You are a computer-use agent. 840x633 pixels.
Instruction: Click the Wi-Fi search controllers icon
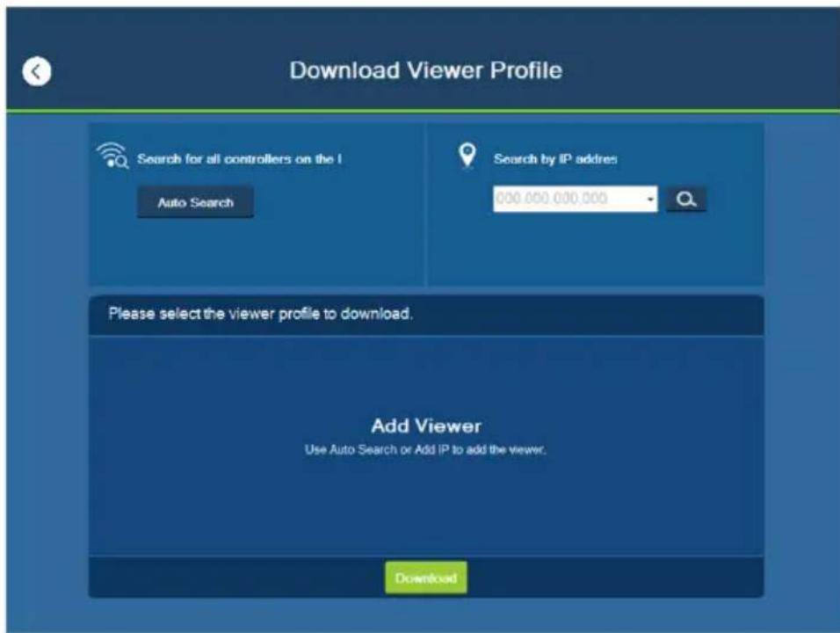click(112, 156)
